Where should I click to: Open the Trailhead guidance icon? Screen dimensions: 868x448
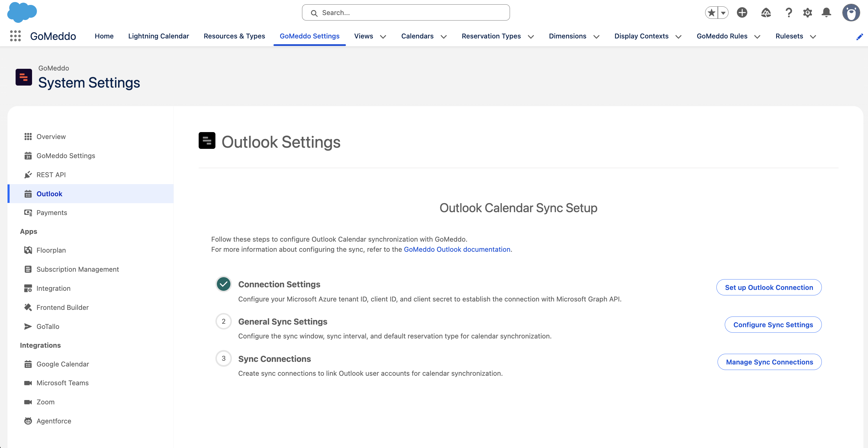pyautogui.click(x=766, y=12)
